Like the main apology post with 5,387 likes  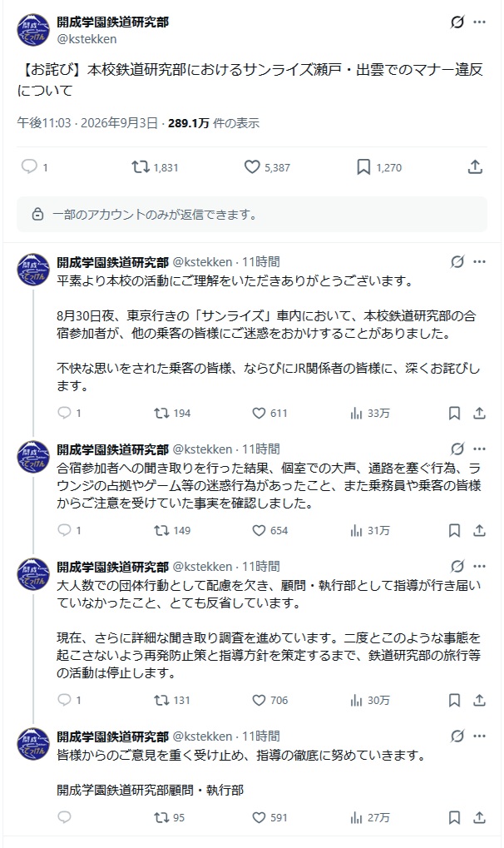[x=252, y=167]
